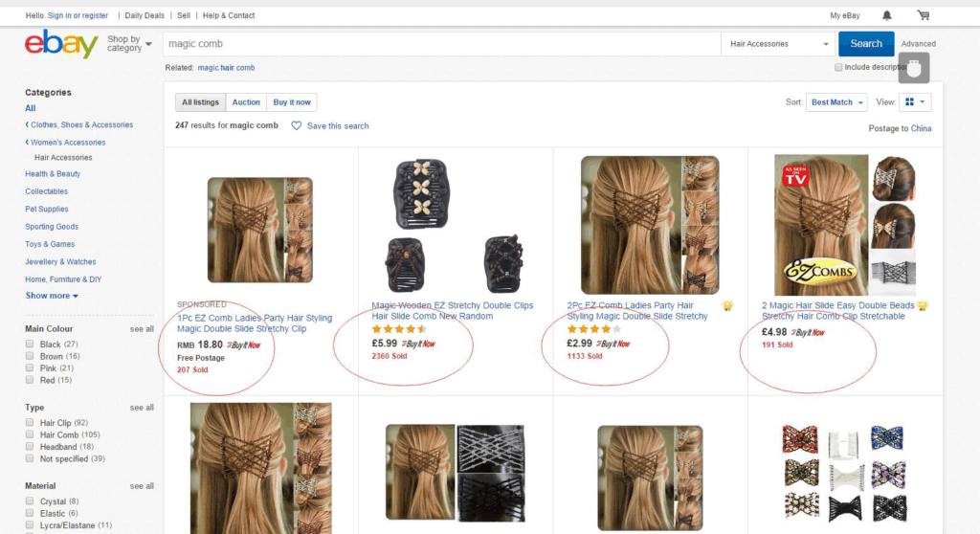Click the Buy It Now badge on the £5.99 listing
The width and height of the screenshot is (980, 534).
(x=418, y=344)
